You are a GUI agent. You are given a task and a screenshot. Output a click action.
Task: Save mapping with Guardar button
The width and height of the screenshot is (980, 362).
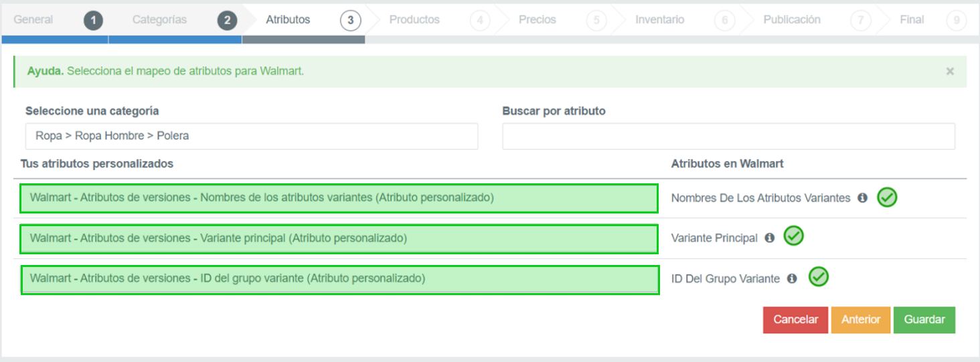pos(924,320)
